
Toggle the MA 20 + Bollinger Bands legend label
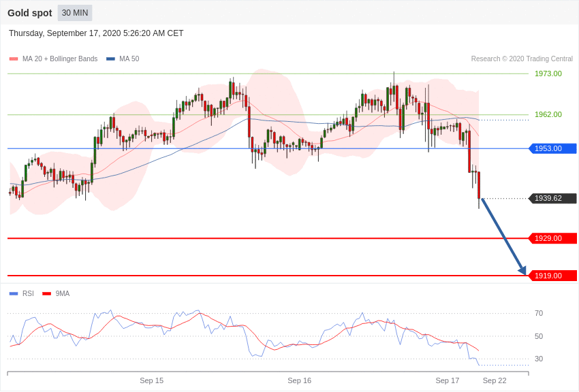pyautogui.click(x=60, y=59)
